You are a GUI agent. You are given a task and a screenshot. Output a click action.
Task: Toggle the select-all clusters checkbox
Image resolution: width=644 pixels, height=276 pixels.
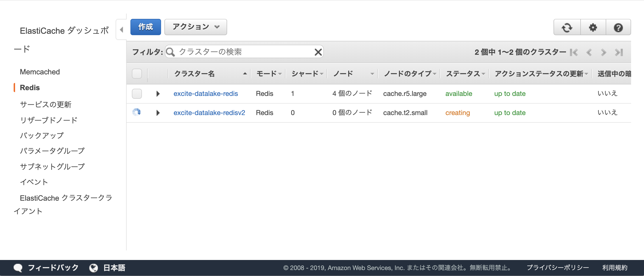tap(137, 74)
